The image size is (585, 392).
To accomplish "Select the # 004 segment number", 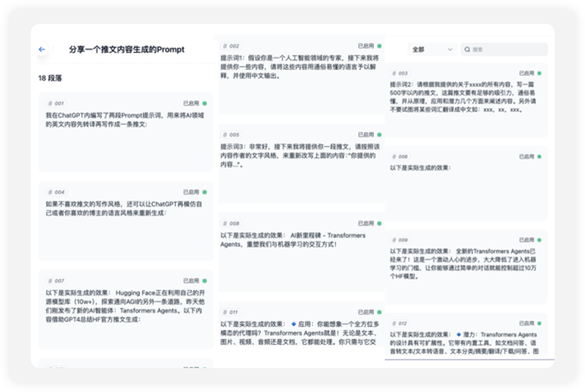I will 56,192.
